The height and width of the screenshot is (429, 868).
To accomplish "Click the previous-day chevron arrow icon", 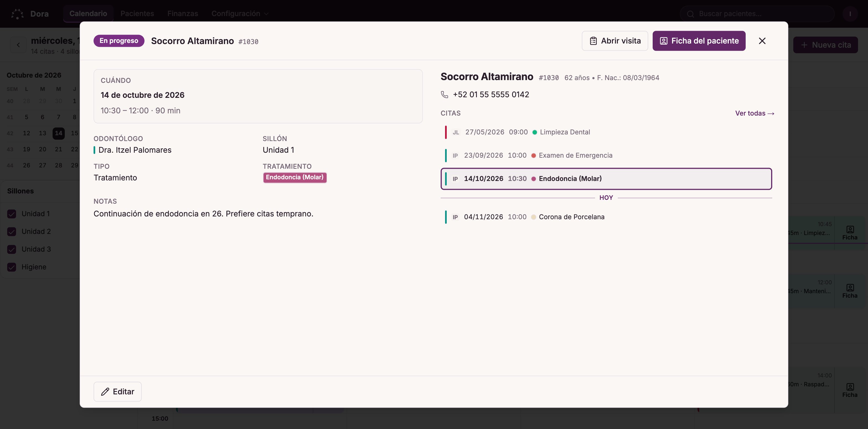I will coord(18,45).
